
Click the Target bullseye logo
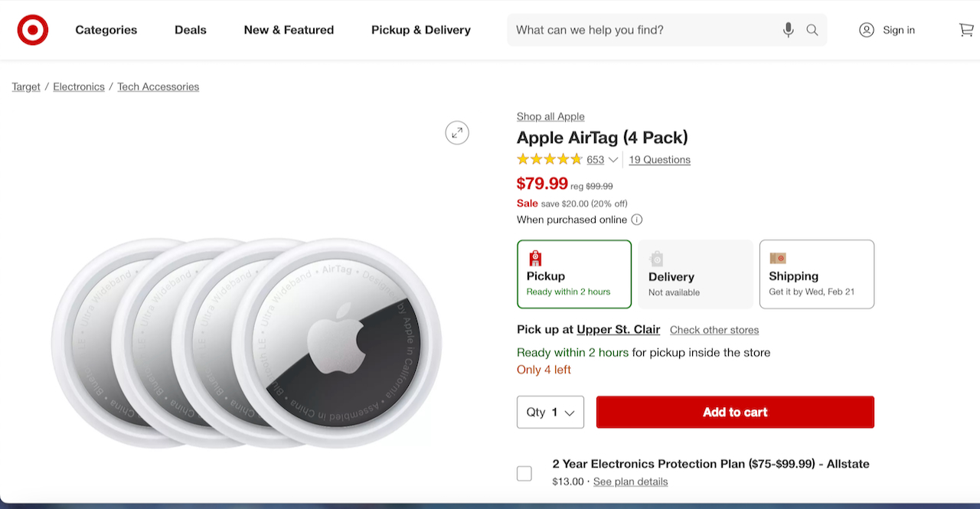33,30
